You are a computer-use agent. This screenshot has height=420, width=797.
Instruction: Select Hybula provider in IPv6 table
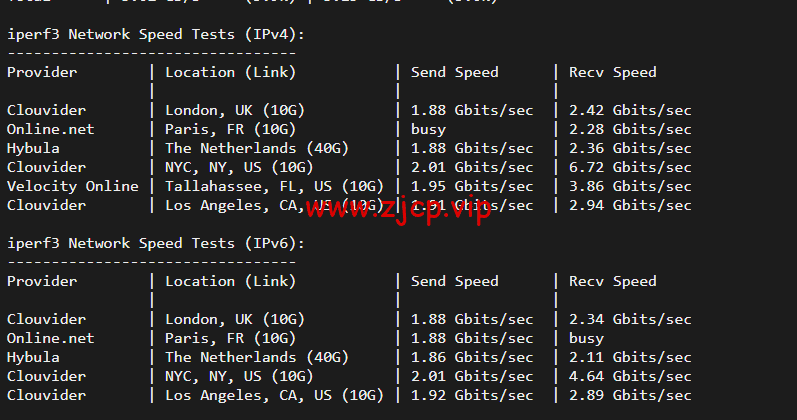coord(33,357)
